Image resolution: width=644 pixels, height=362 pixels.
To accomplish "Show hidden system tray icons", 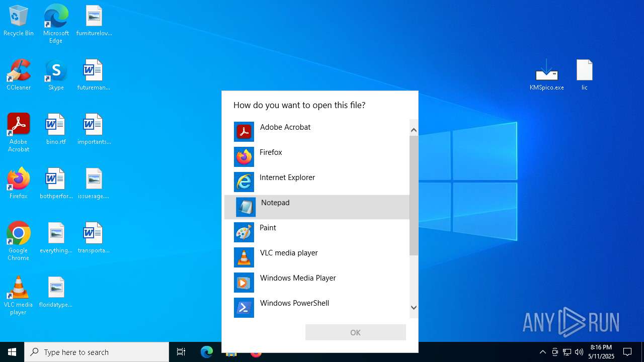I will [542, 352].
